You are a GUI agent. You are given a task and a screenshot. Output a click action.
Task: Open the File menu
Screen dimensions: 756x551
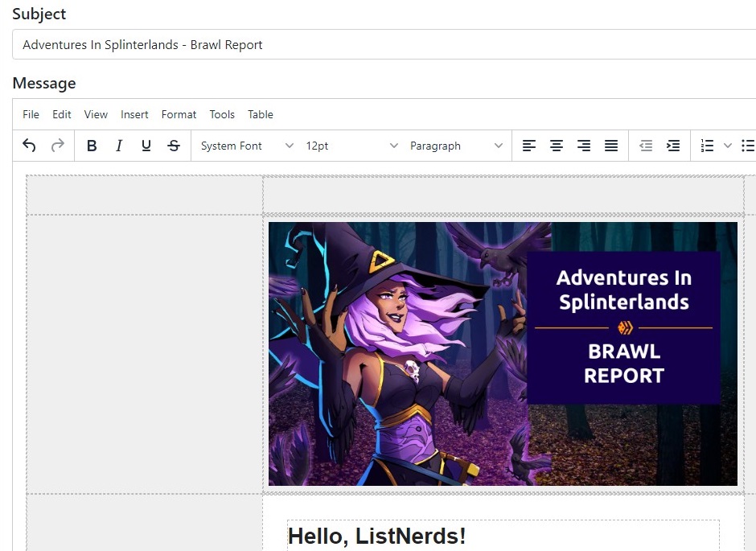pos(31,114)
